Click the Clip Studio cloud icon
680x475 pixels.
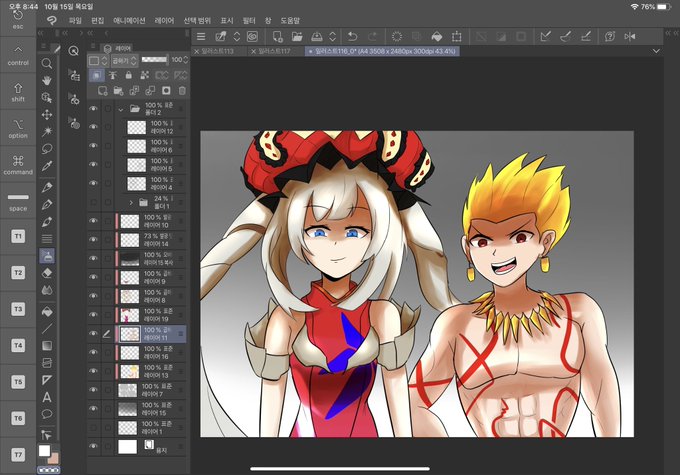(252, 36)
